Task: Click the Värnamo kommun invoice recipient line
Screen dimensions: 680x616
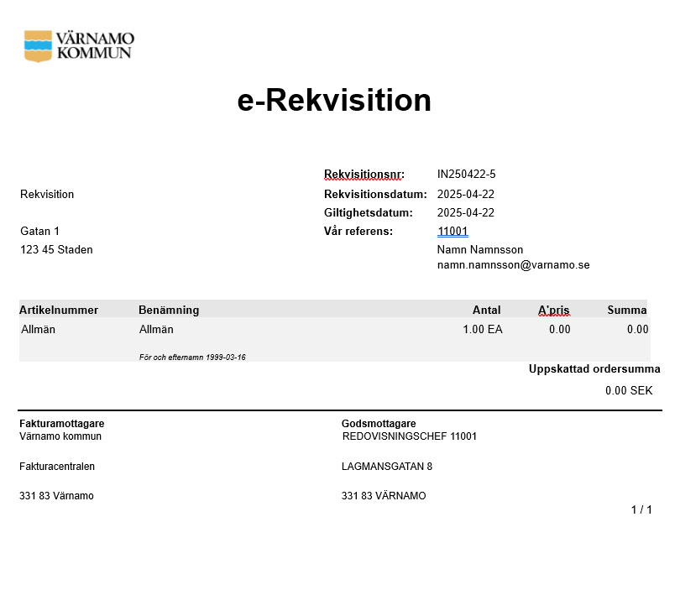Action: coord(60,436)
